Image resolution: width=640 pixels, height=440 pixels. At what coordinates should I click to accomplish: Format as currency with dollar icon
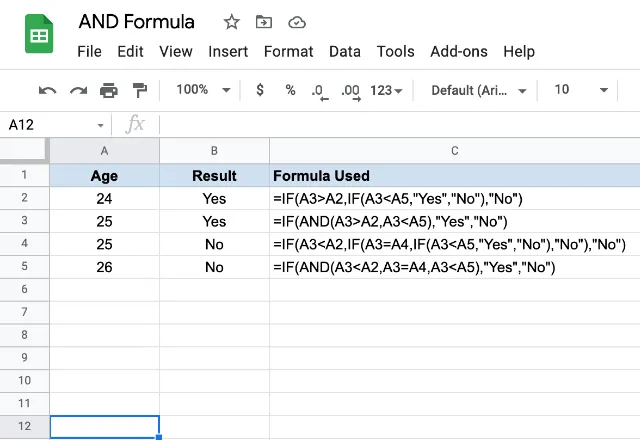click(260, 89)
